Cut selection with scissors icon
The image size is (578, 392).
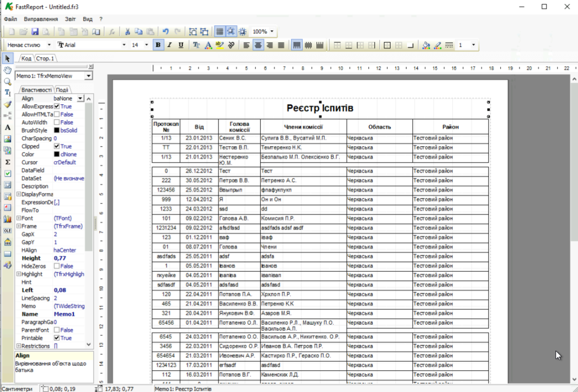click(x=127, y=31)
